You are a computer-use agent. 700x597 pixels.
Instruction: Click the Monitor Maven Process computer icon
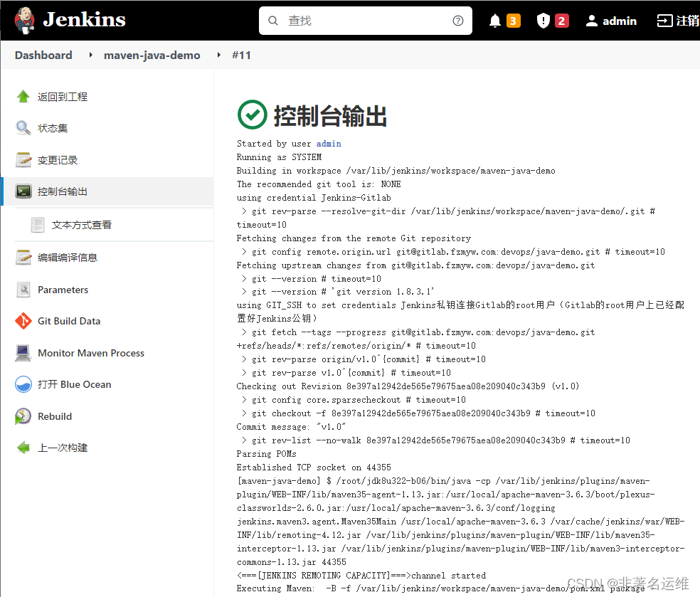click(23, 353)
